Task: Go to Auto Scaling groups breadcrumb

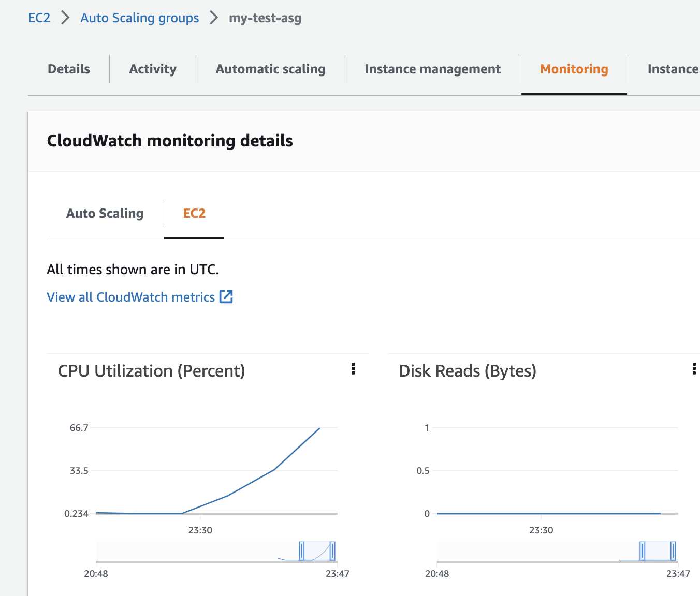Action: pos(140,18)
